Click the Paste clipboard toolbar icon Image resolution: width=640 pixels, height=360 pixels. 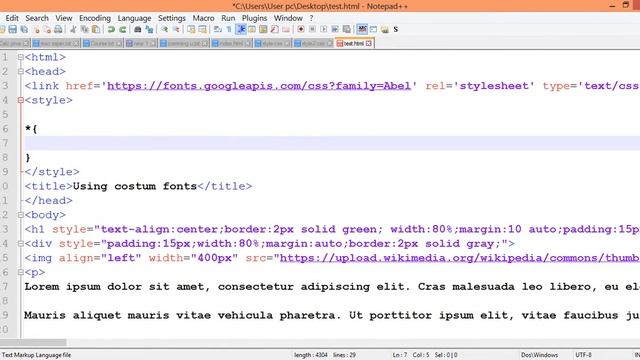coord(96,29)
